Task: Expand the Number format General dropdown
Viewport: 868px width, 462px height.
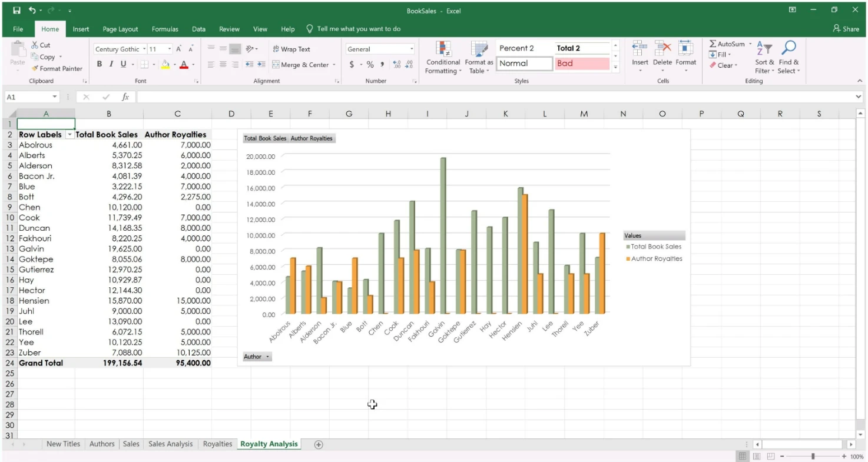Action: (x=412, y=49)
